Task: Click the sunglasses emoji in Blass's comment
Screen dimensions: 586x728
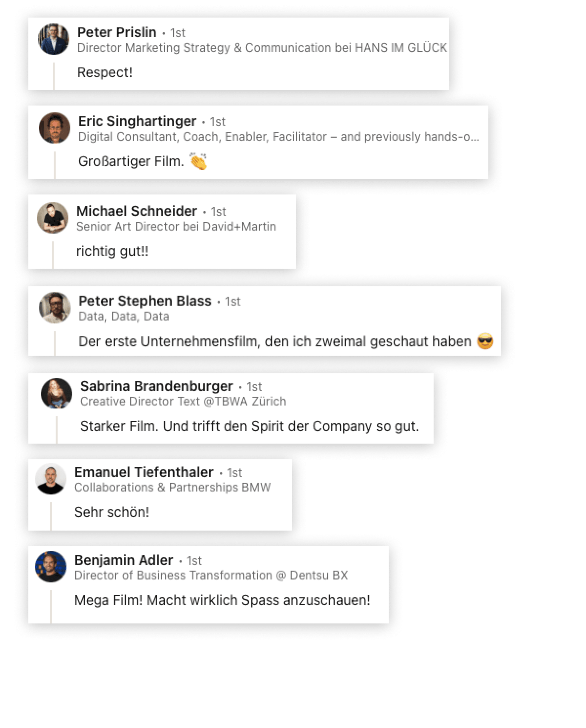Action: click(x=485, y=341)
